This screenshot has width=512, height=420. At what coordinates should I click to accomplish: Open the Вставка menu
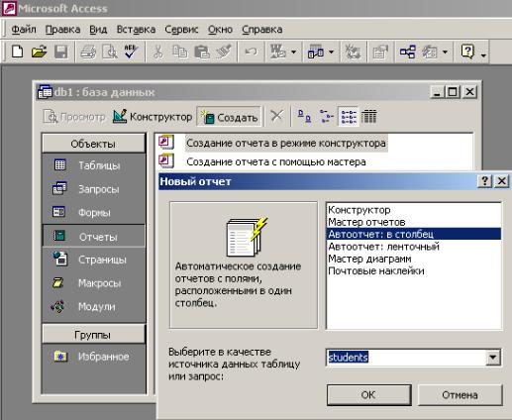tap(136, 30)
